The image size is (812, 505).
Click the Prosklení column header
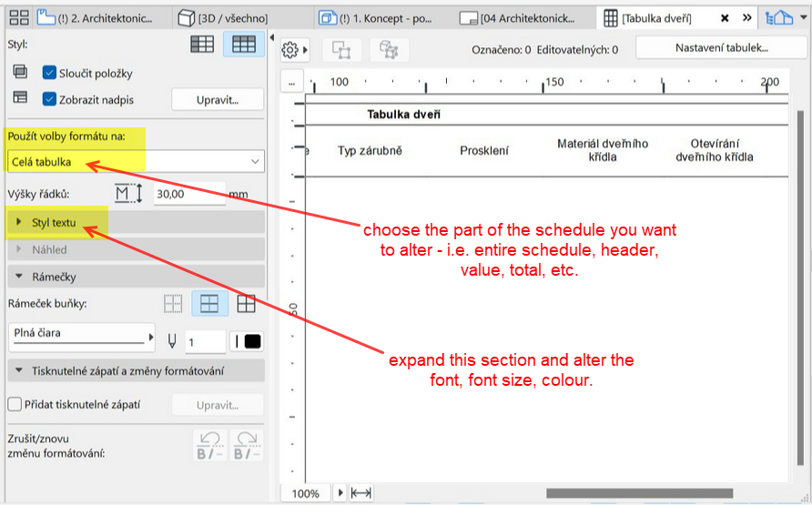tap(484, 150)
